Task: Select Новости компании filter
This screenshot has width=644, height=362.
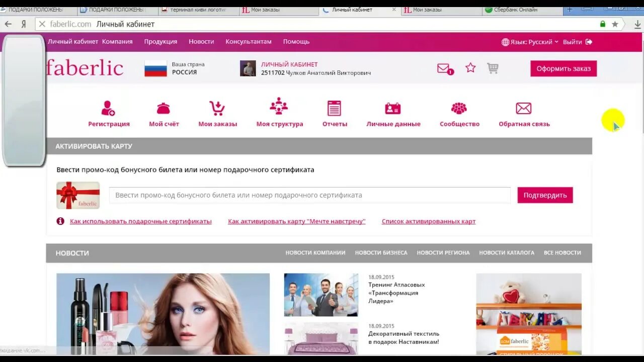Action: pos(315,253)
